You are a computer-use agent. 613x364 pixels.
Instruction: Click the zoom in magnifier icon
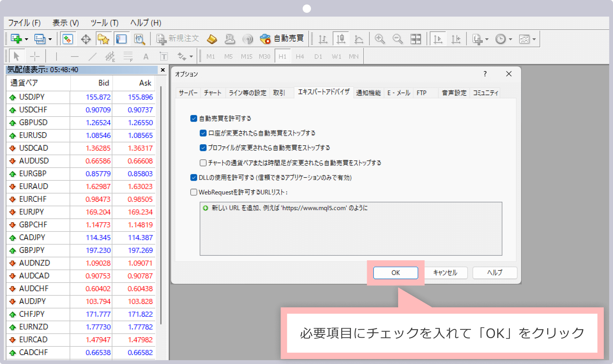point(379,39)
